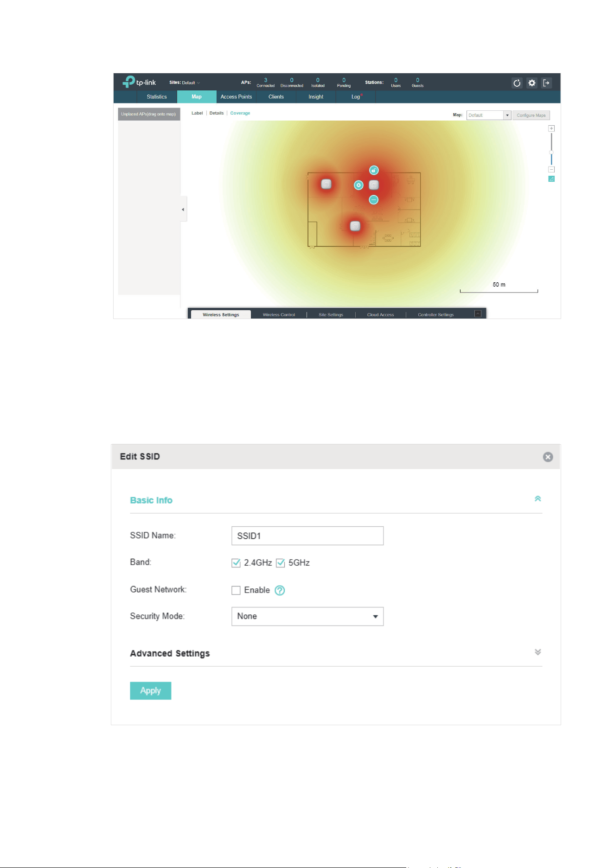
Task: Select the selected AP between the round icons
Action: (374, 185)
